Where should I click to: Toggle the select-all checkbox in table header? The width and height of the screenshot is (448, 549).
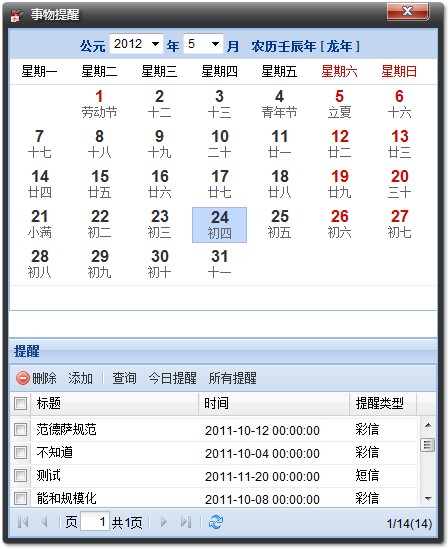pyautogui.click(x=20, y=403)
